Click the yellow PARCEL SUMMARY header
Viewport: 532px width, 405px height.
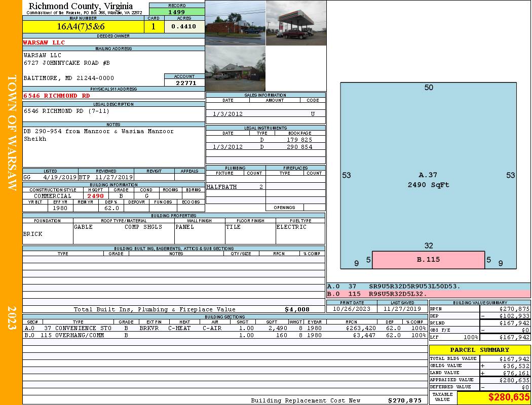coord(479,350)
